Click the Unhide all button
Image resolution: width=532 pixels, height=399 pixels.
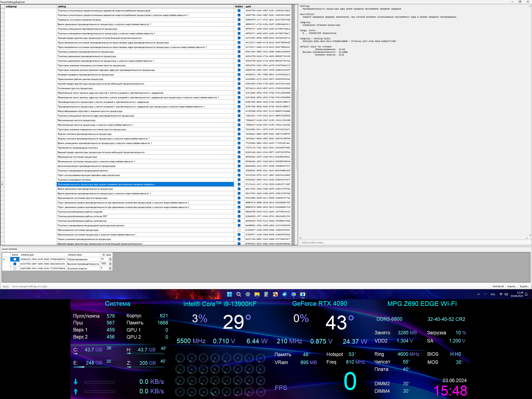(x=498, y=286)
